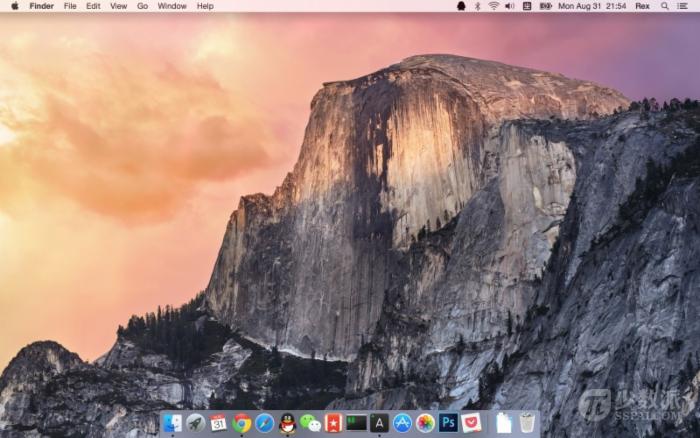Open the Go menu

(142, 6)
